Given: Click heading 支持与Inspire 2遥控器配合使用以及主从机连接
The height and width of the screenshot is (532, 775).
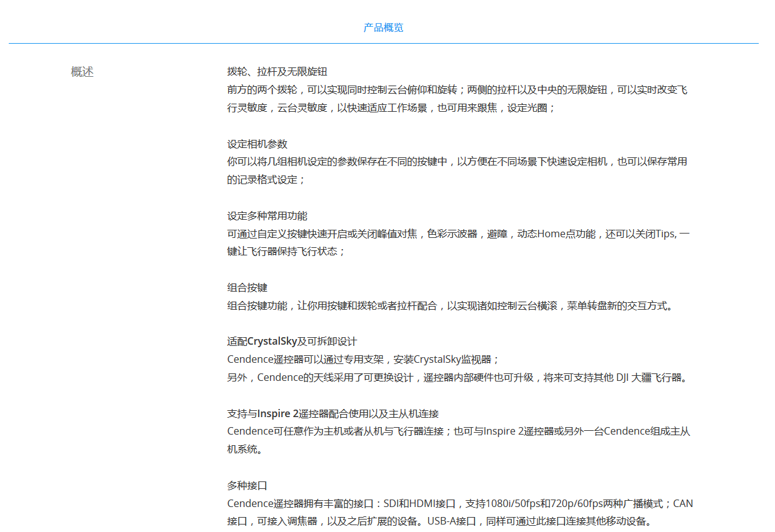Looking at the screenshot, I should [332, 413].
